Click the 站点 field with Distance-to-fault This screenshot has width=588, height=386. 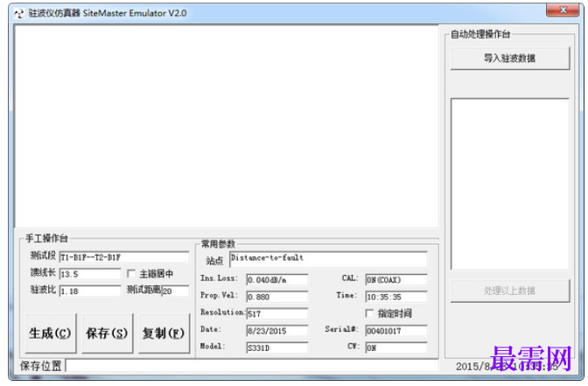(x=328, y=259)
